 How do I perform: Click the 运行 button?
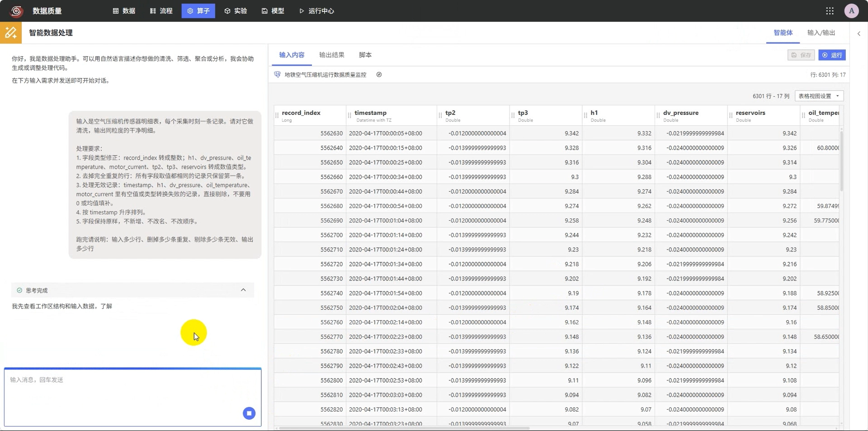(x=832, y=55)
